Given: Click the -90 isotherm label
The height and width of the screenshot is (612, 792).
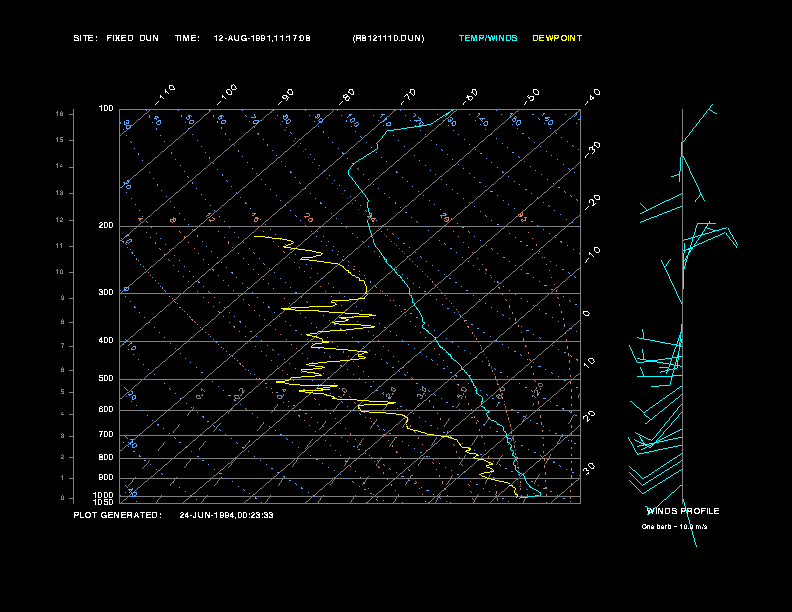Looking at the screenshot, I should pos(285,97).
